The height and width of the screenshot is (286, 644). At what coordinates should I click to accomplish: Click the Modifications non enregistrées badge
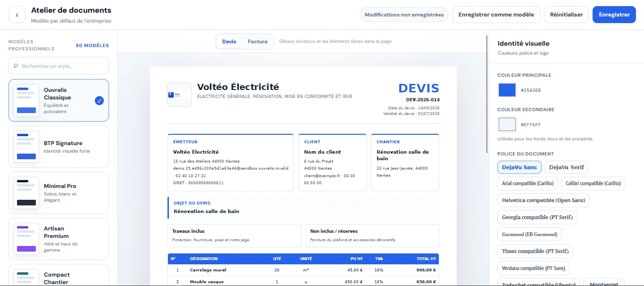(404, 15)
